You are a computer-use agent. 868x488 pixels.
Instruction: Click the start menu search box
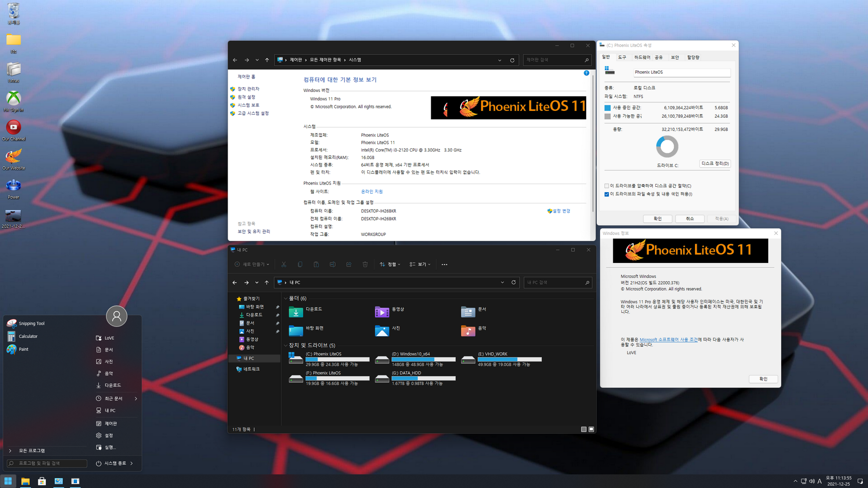pyautogui.click(x=47, y=463)
